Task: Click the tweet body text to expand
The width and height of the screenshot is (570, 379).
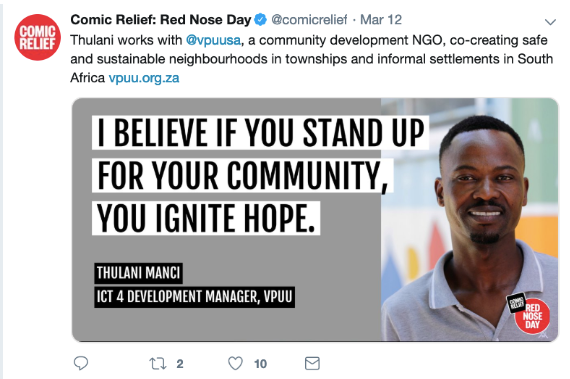Action: point(312,59)
